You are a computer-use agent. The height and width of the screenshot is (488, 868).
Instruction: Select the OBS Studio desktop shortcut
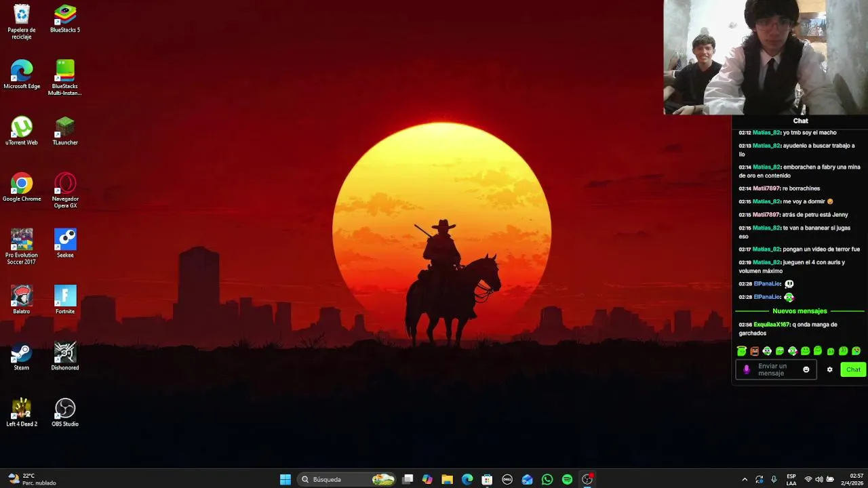pyautogui.click(x=65, y=412)
